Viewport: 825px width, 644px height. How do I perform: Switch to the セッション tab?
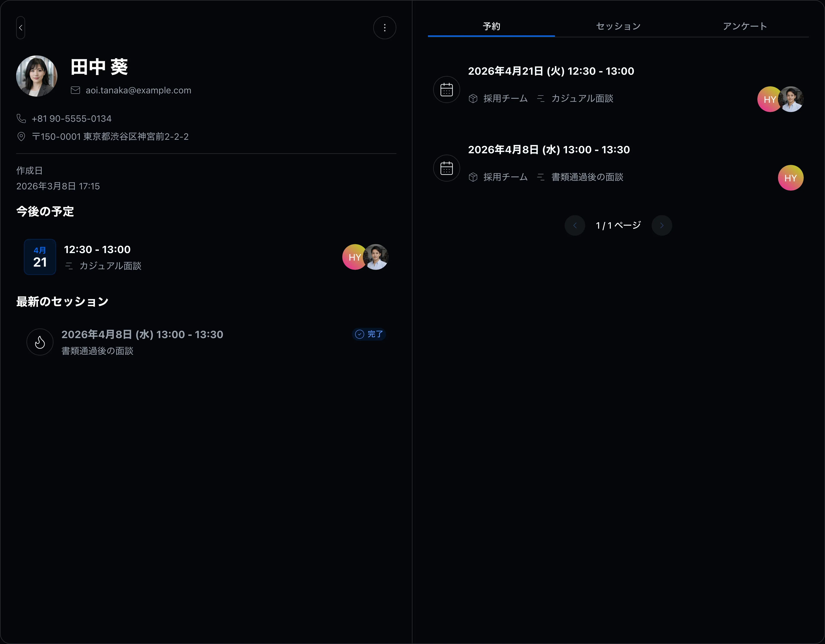tap(618, 26)
